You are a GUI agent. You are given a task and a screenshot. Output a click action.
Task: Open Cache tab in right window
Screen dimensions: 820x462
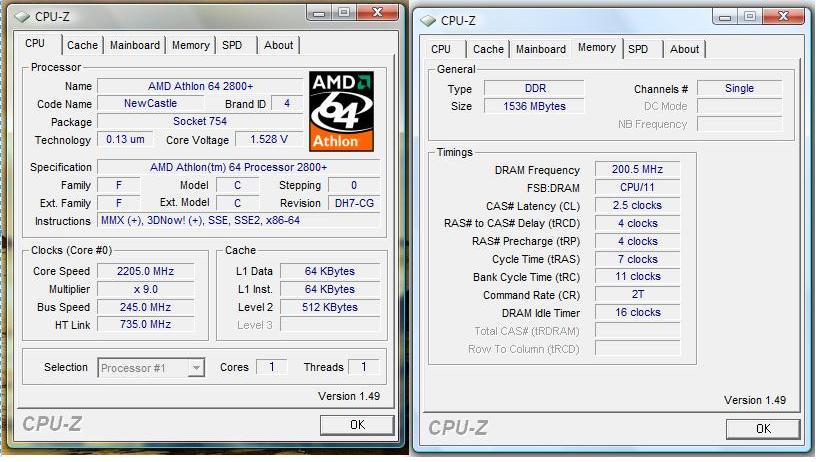pyautogui.click(x=488, y=49)
